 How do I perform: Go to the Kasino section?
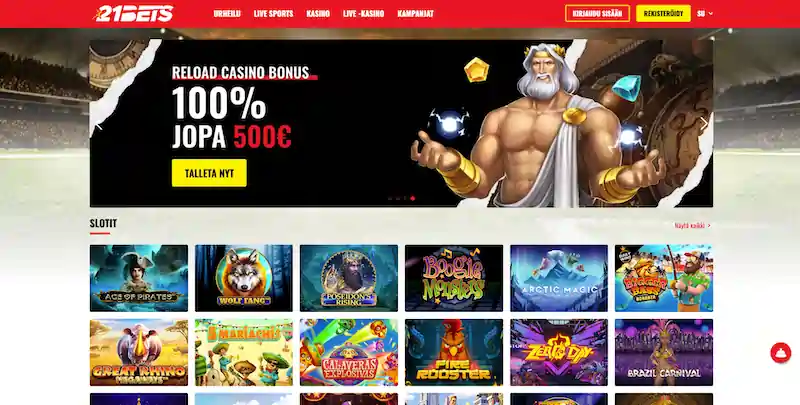[x=318, y=14]
